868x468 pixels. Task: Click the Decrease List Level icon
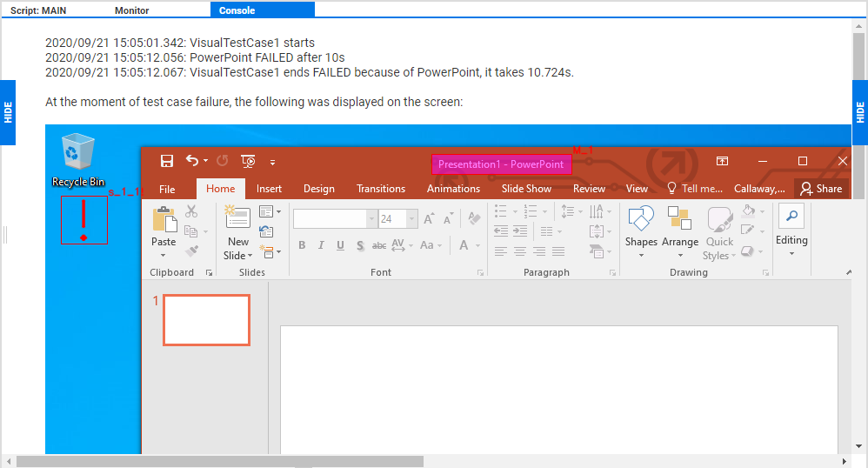[x=501, y=231]
